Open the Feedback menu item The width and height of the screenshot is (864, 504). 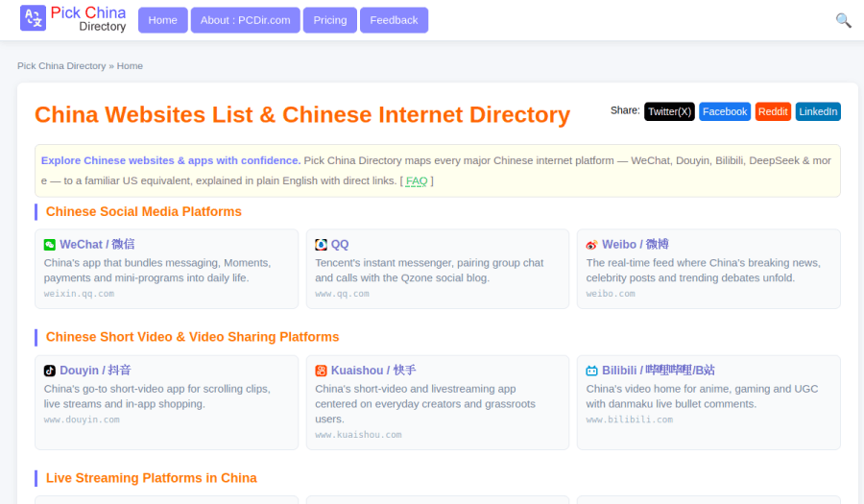[x=394, y=20]
